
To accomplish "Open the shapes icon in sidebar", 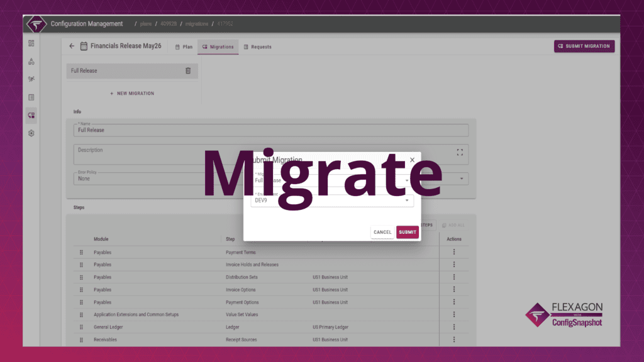I will [31, 61].
